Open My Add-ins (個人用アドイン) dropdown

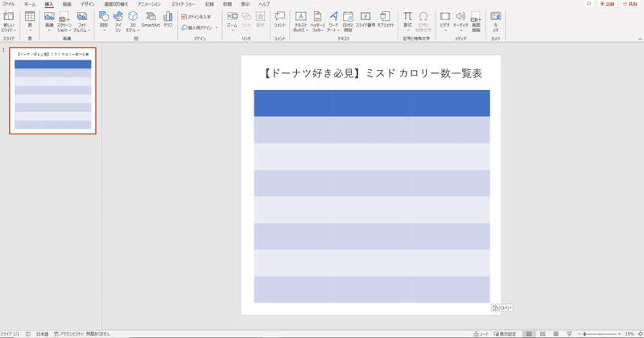[x=200, y=27]
